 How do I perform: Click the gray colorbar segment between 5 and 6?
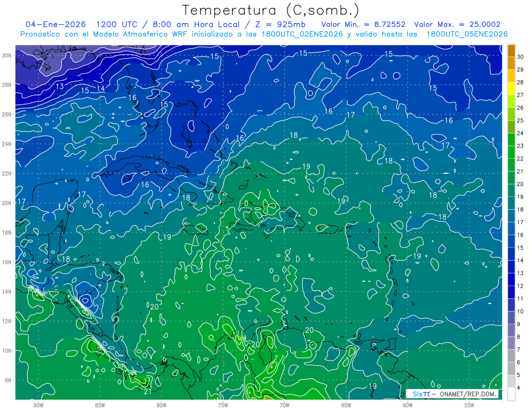click(511, 369)
